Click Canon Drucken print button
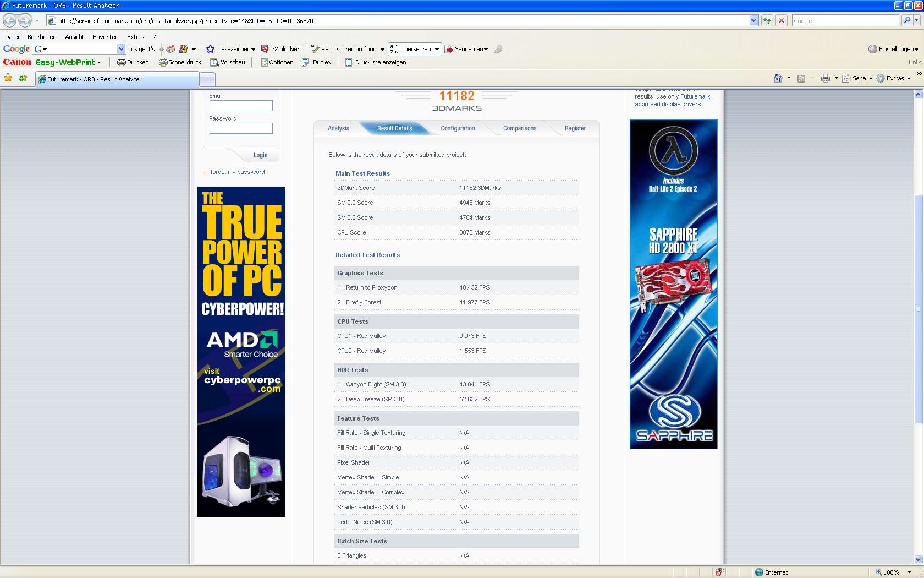The width and height of the screenshot is (924, 578). [x=133, y=62]
